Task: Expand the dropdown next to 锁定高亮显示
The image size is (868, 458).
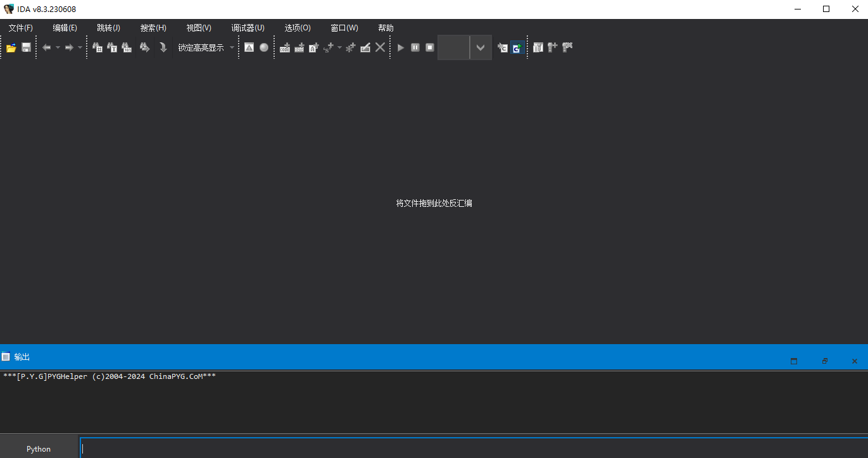Action: (232, 47)
